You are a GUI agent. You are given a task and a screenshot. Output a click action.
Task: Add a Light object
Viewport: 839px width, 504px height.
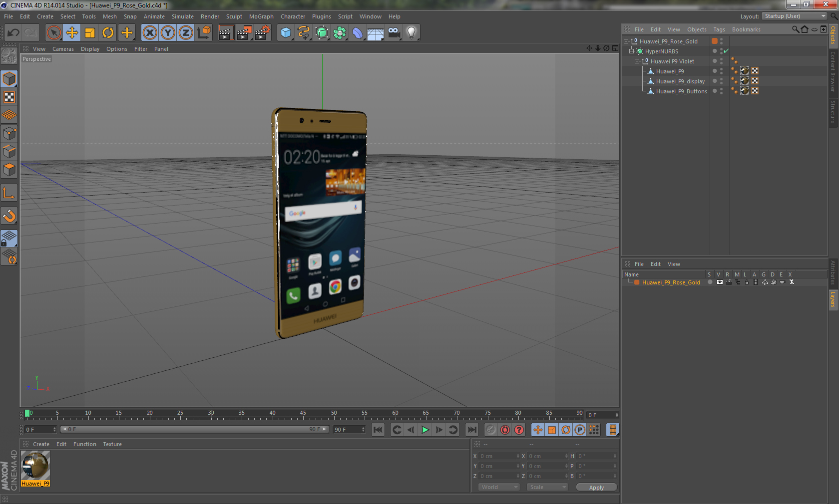412,33
